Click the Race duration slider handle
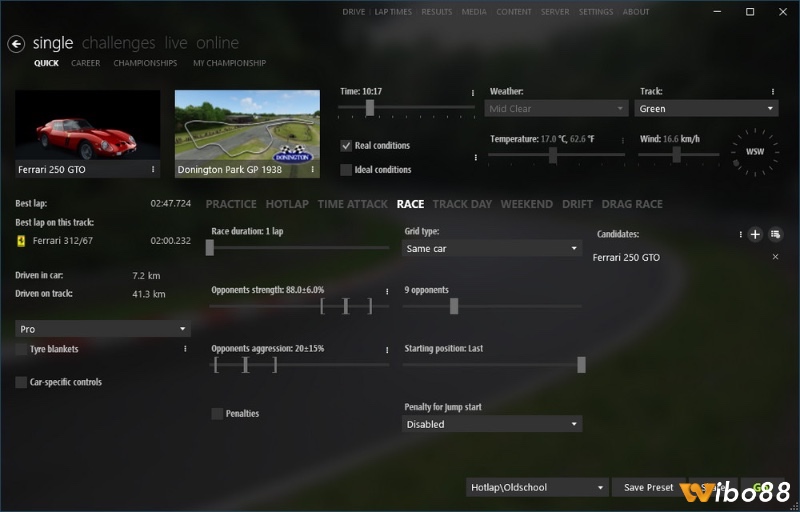800x512 pixels. click(210, 248)
